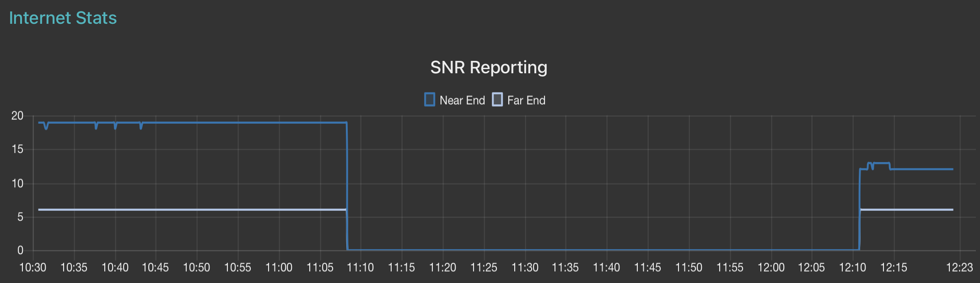Click the Far End legend color box
This screenshot has width=980, height=283.
click(497, 99)
